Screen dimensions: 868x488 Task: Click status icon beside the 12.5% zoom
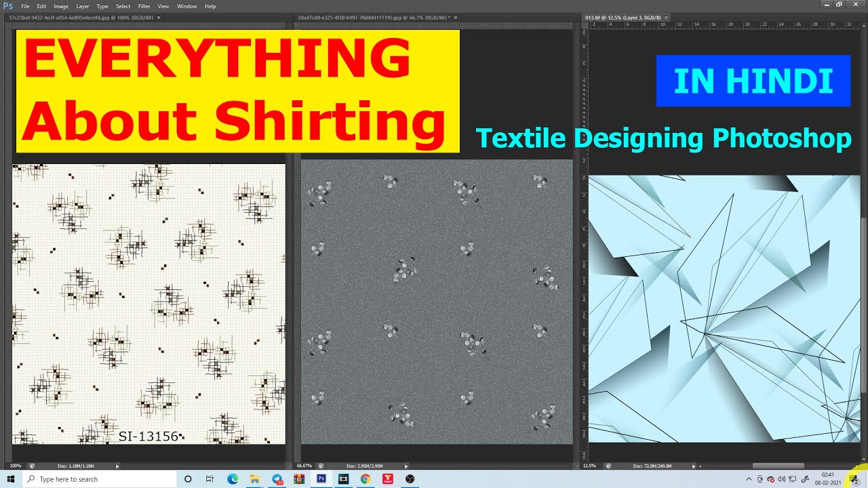point(608,466)
